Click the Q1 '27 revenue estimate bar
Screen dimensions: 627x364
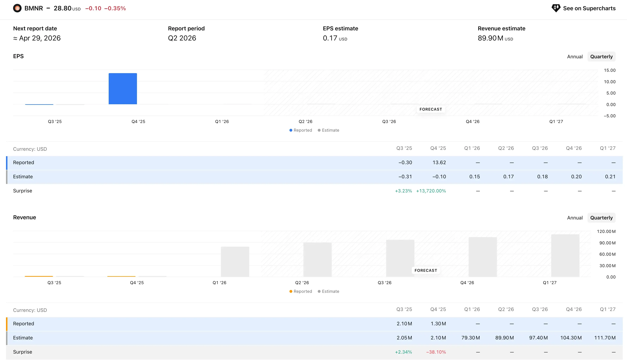(565, 256)
